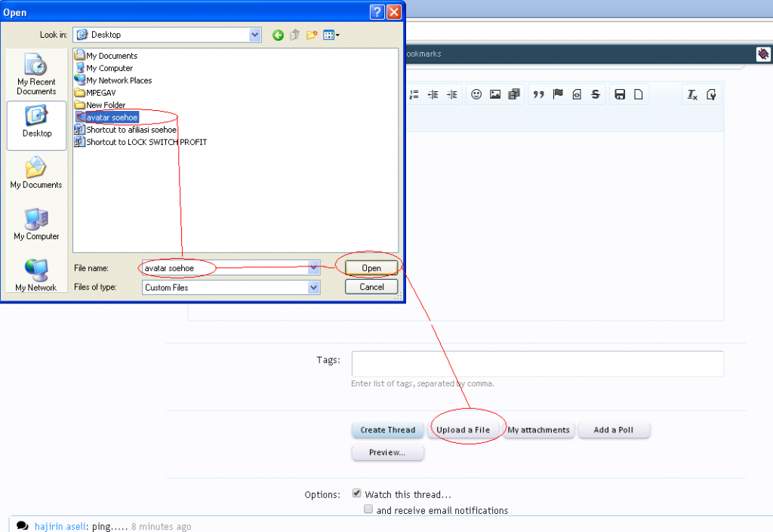Apply strikethrough formatting
The height and width of the screenshot is (532, 773).
[596, 94]
